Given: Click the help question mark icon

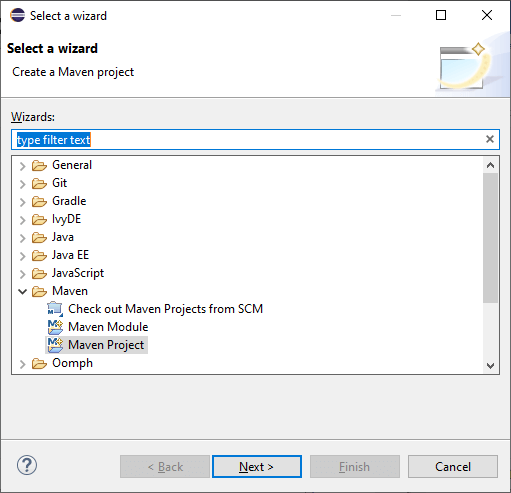Looking at the screenshot, I should (x=27, y=465).
